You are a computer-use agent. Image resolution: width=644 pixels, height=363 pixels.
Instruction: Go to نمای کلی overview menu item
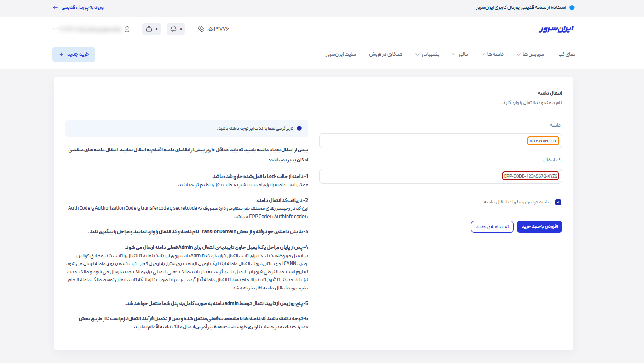point(566,54)
